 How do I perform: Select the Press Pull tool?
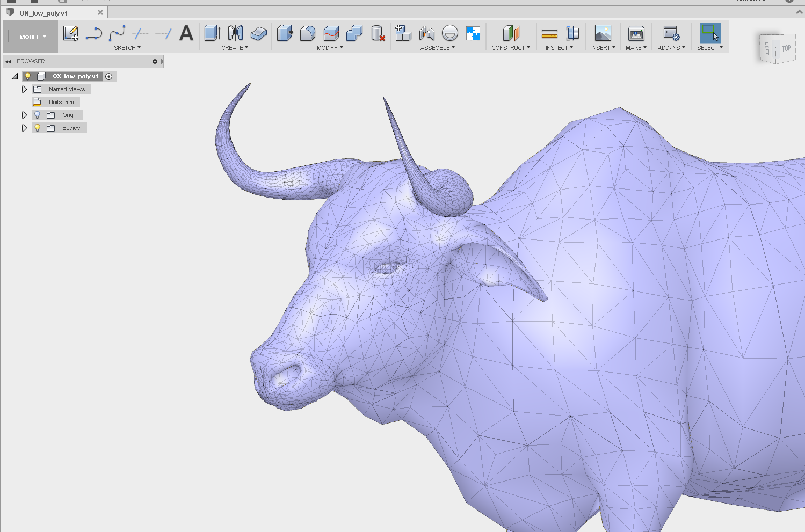pos(285,33)
